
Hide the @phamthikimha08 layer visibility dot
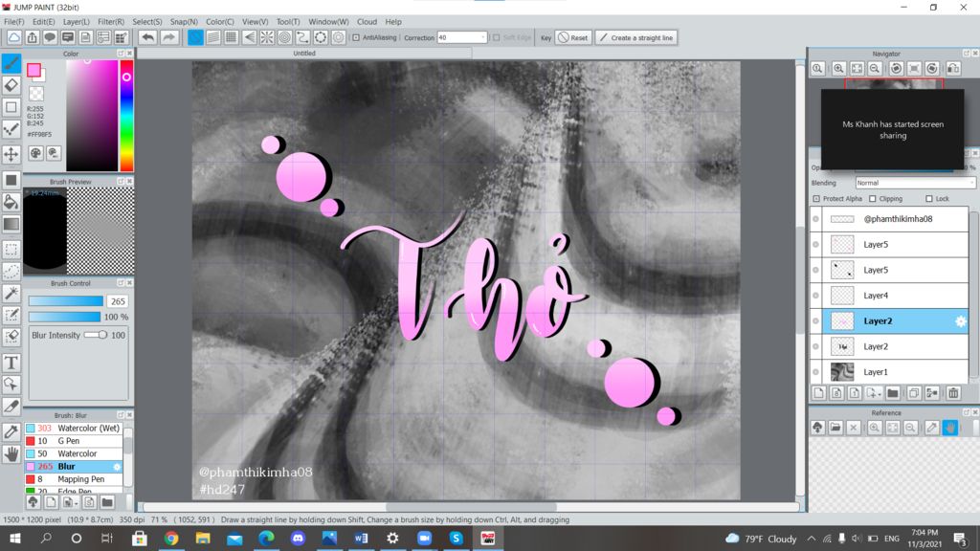click(x=815, y=219)
